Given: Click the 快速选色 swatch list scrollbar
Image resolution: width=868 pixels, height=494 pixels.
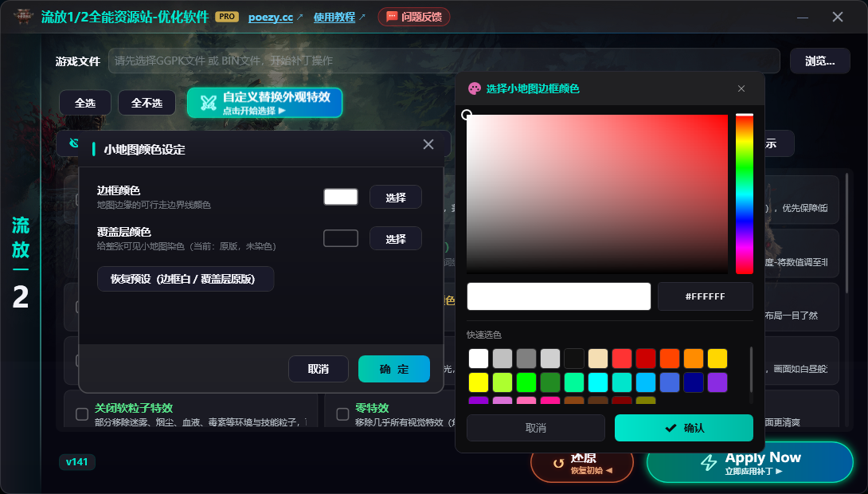Looking at the screenshot, I should (x=751, y=370).
